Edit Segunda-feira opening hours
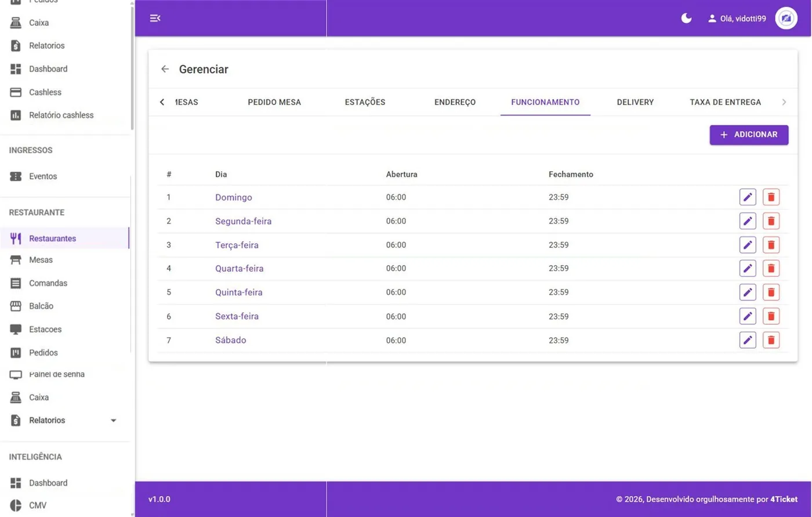This screenshot has height=517, width=812. [748, 221]
